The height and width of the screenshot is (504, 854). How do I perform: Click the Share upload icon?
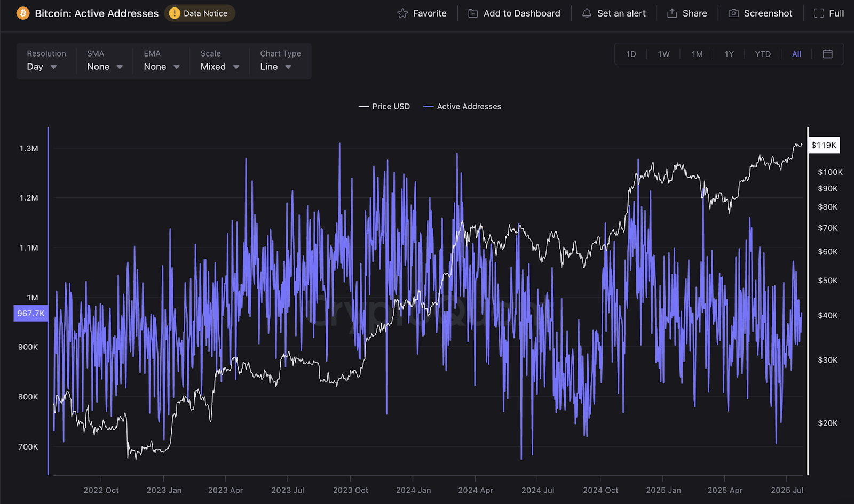click(672, 13)
